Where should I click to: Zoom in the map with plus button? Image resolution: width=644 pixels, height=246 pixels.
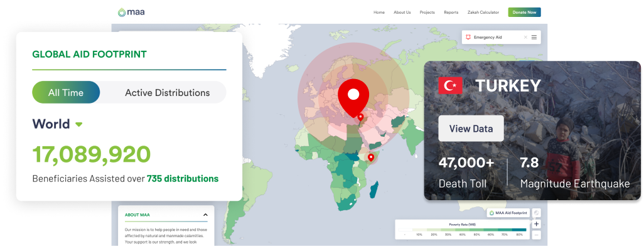[537, 224]
